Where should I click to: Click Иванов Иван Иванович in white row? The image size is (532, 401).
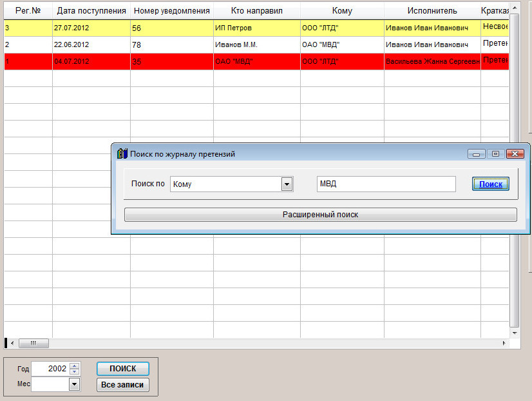(x=432, y=44)
